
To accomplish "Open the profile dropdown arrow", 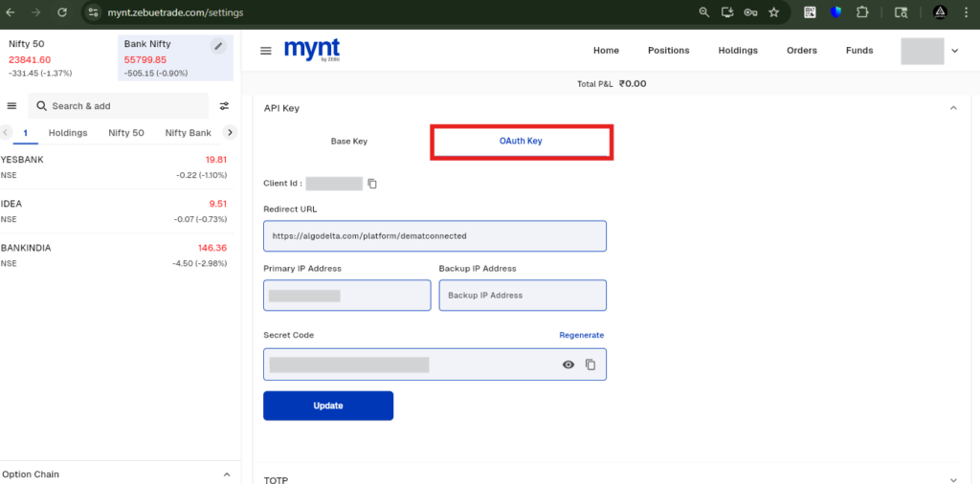I will tap(954, 51).
